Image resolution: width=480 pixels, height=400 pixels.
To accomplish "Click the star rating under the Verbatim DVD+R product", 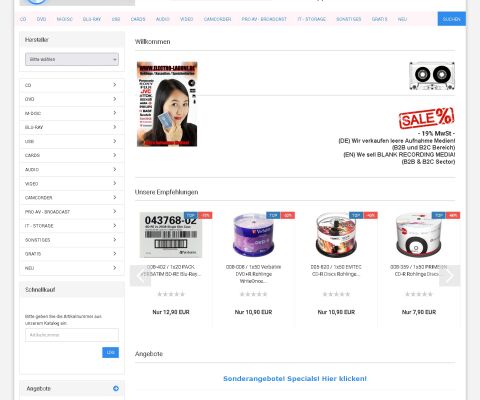I will tap(253, 294).
